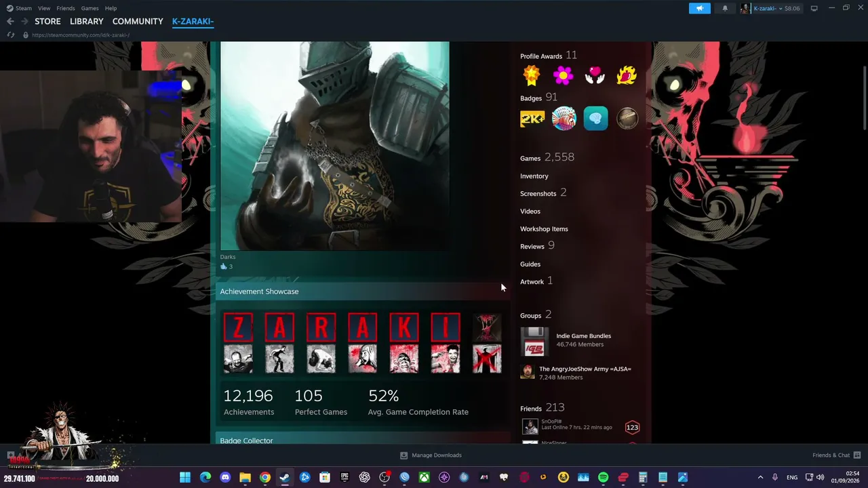The height and width of the screenshot is (488, 868).
Task: Click the knight artwork image
Action: (x=334, y=146)
